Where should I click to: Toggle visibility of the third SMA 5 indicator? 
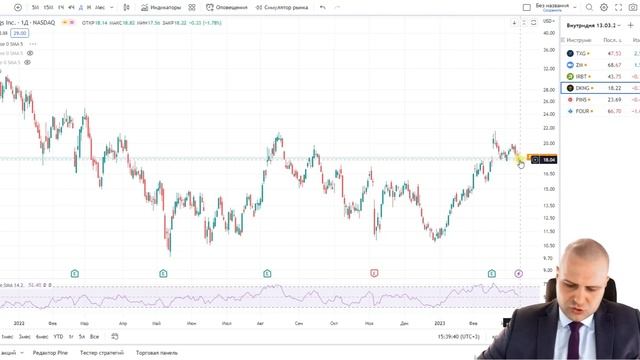(27, 62)
